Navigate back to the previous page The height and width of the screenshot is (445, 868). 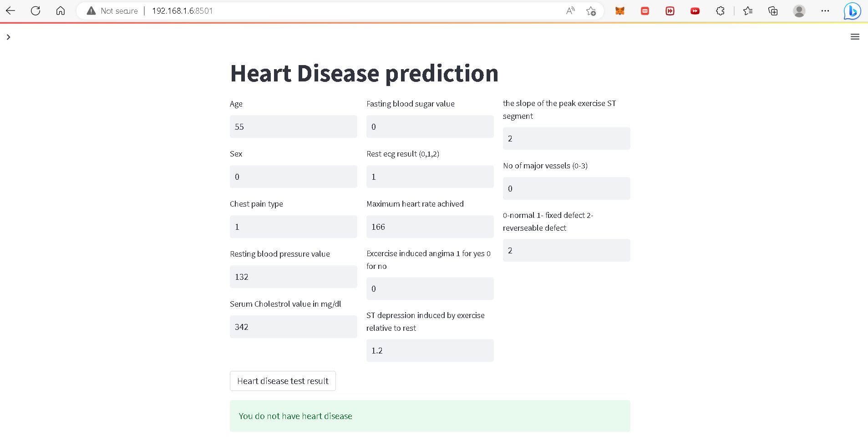(10, 10)
